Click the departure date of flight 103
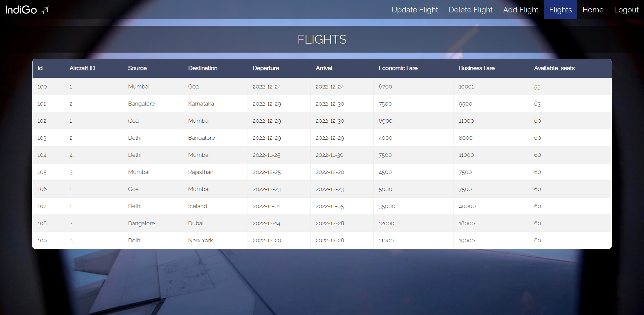 coord(267,138)
